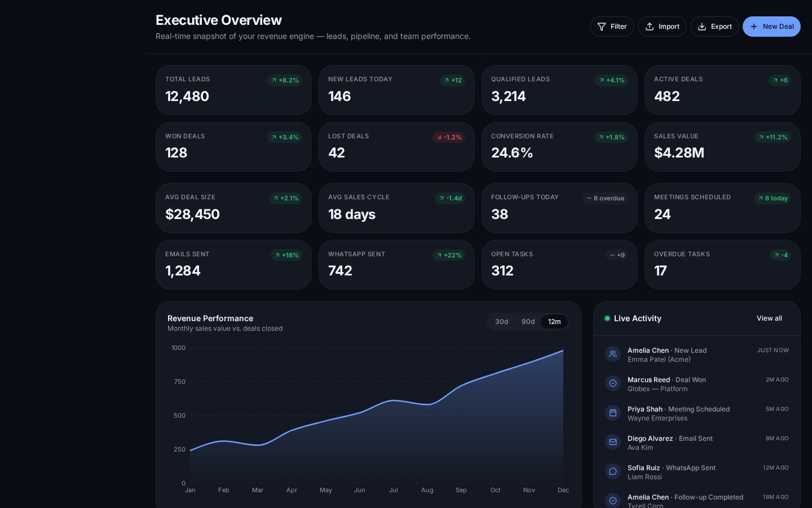Click the +8.2% trend badge on Total Leads
The height and width of the screenshot is (508, 812).
click(x=285, y=80)
